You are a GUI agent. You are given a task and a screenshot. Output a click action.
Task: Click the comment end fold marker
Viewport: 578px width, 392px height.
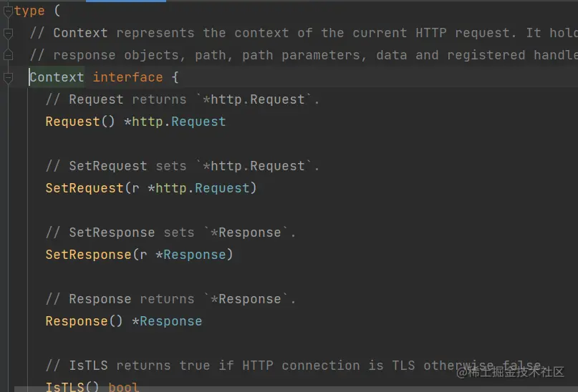[8, 55]
